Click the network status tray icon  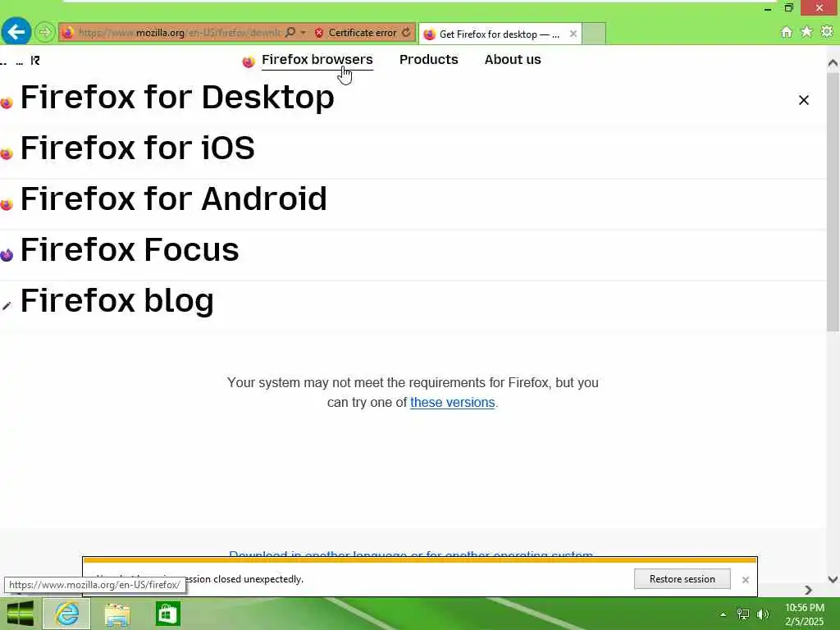742,614
